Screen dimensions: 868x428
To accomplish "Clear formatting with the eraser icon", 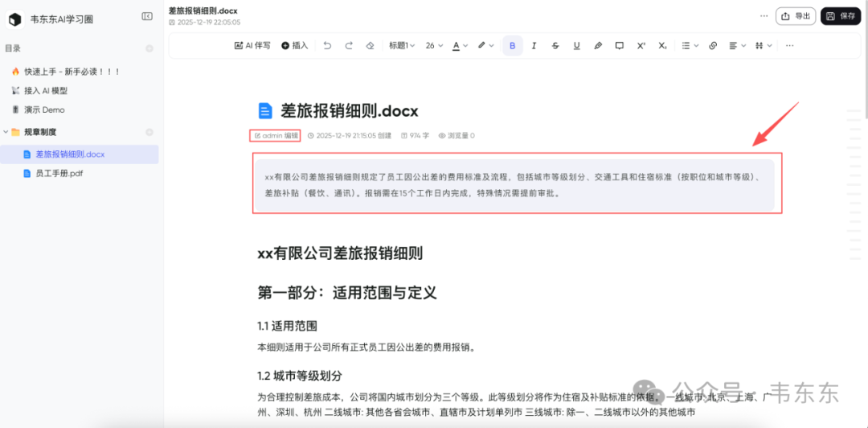I will click(371, 46).
